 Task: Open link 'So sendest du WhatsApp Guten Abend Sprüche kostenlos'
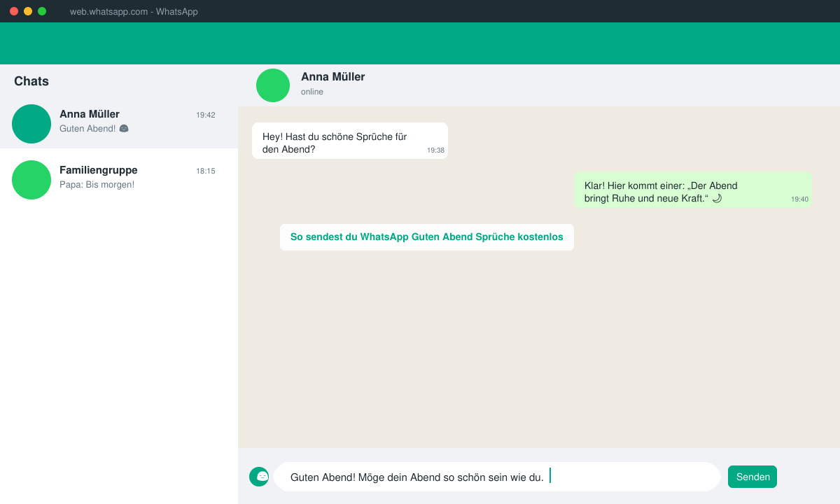point(427,237)
